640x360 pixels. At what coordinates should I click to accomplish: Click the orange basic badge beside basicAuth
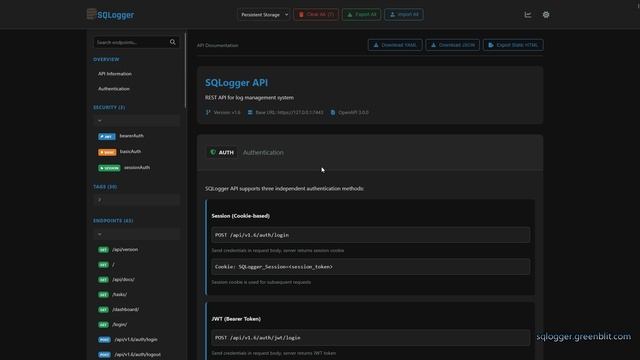click(x=107, y=152)
